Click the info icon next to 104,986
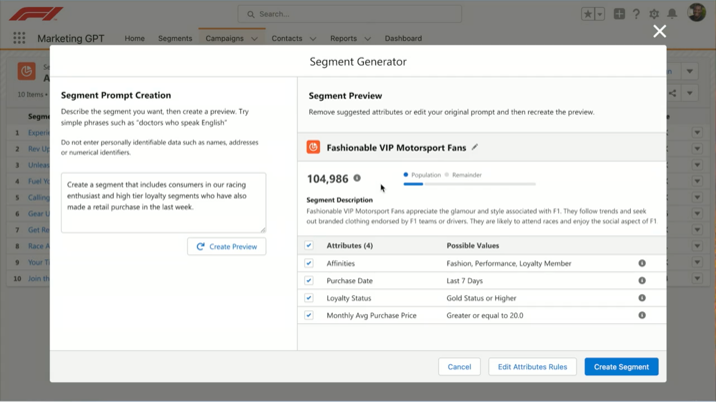The height and width of the screenshot is (402, 716). (x=357, y=178)
